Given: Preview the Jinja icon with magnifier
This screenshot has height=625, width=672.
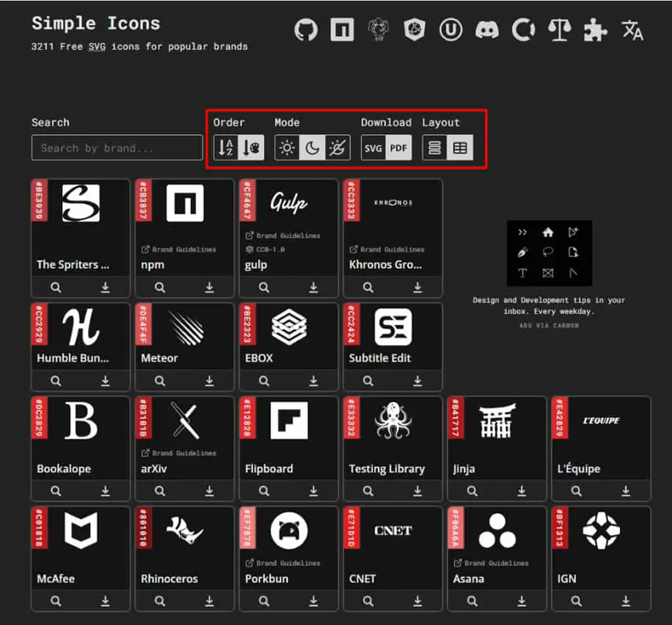Looking at the screenshot, I should tap(472, 491).
